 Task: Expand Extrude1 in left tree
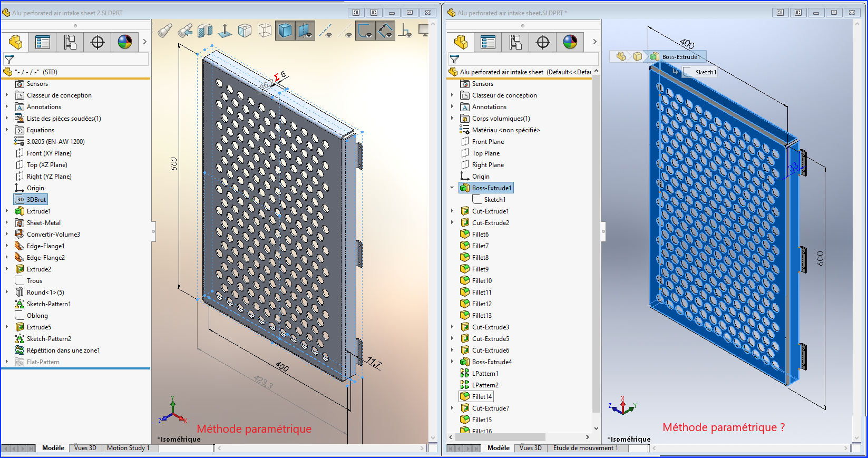coord(7,211)
